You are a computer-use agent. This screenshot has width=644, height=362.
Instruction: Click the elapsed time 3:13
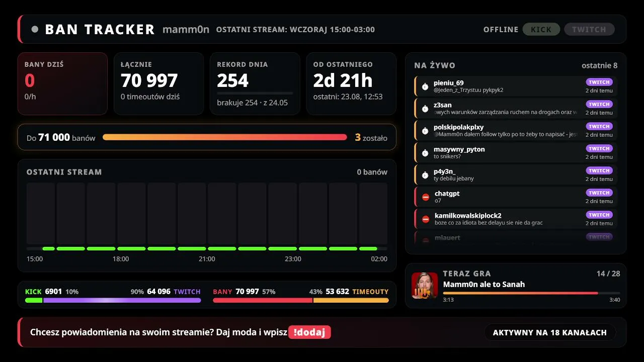pos(448,300)
